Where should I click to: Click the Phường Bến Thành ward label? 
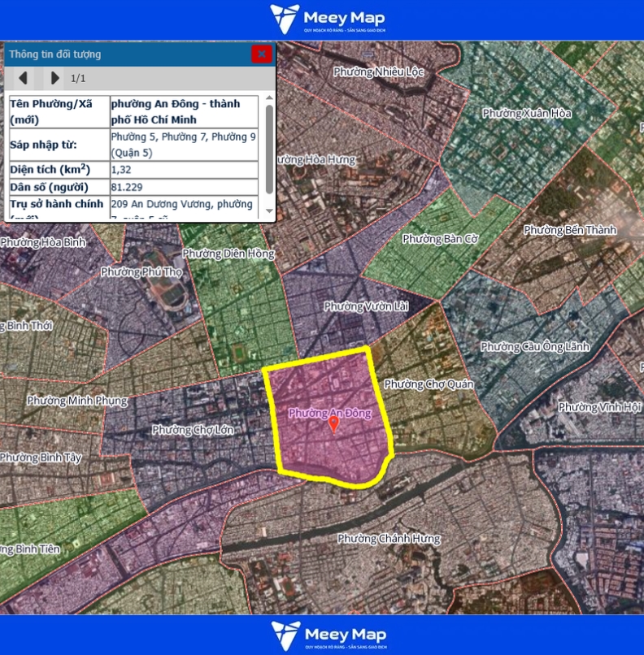(569, 230)
